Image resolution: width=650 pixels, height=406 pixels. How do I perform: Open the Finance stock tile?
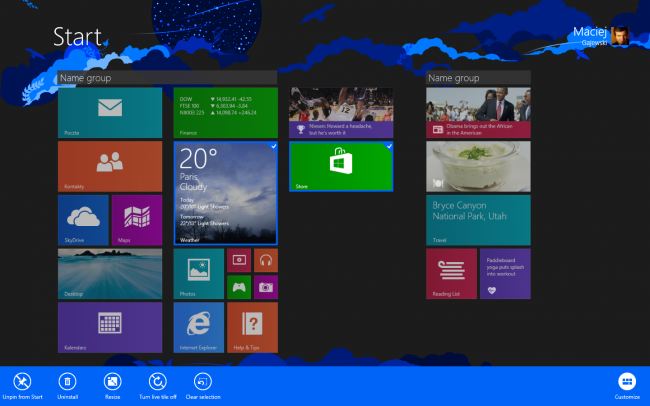(x=226, y=112)
